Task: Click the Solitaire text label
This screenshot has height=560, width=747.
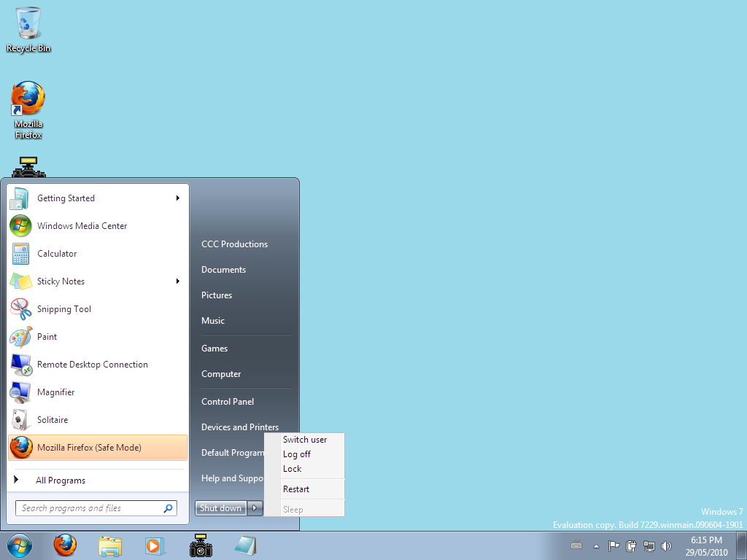Action: coord(53,420)
